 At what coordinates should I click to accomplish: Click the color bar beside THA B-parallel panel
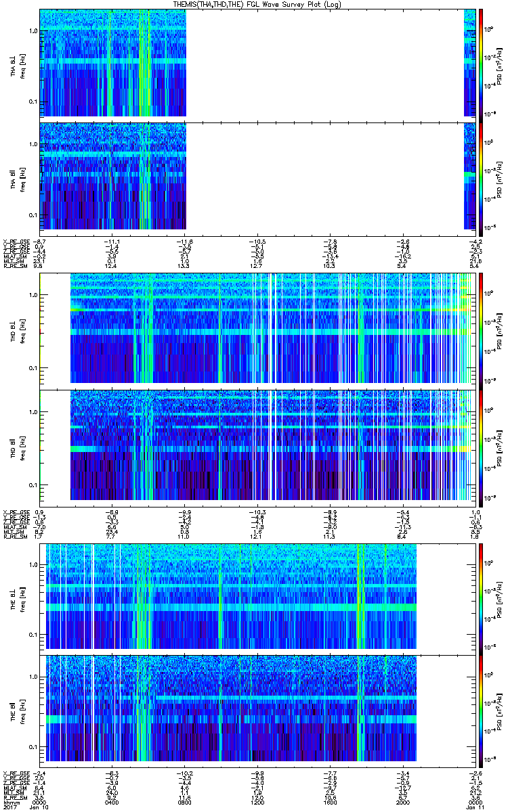482,175
